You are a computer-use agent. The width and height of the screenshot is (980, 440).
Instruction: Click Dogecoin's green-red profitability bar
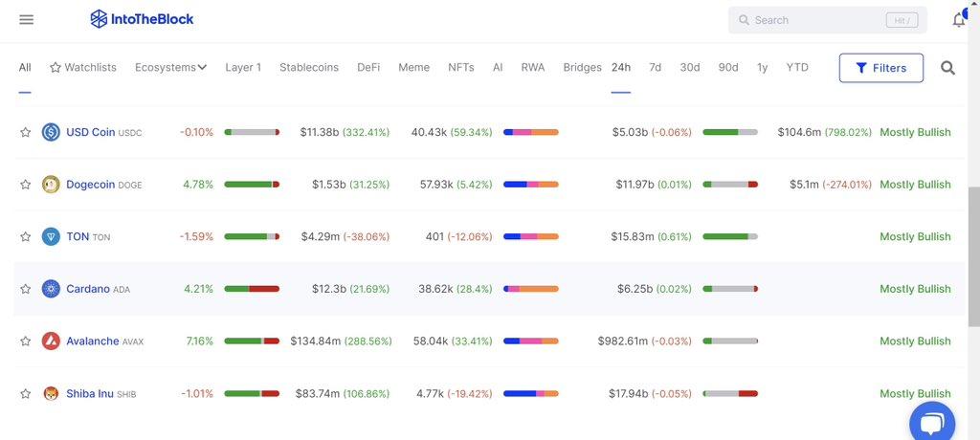pos(252,185)
